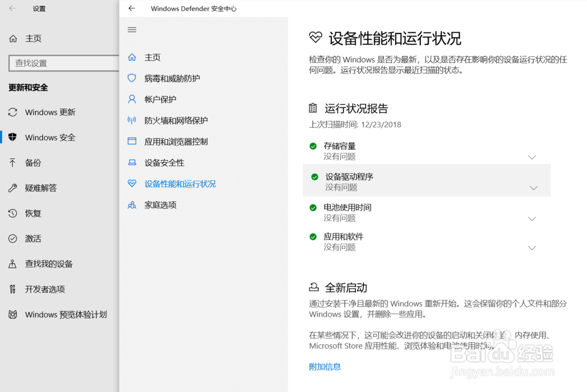Open 家庭选项 section
The height and width of the screenshot is (392, 587).
[160, 205]
